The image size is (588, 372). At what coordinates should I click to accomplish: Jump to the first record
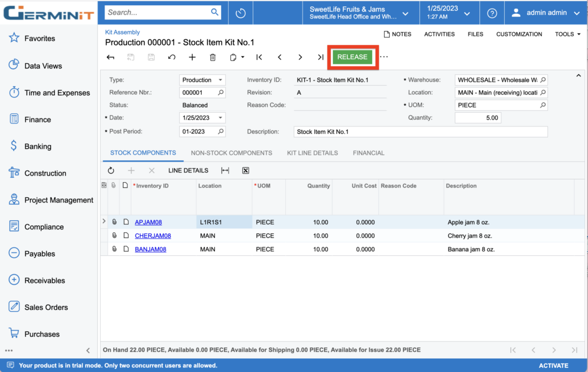(x=260, y=57)
